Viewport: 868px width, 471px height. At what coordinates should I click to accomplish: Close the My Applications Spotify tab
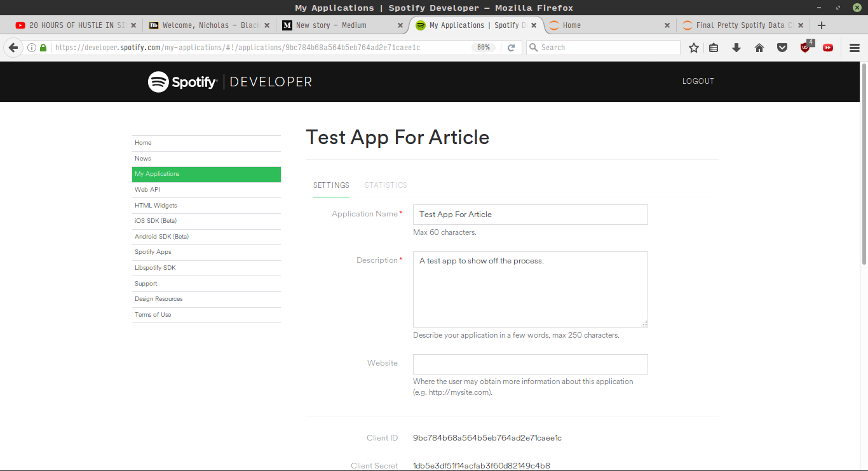click(x=534, y=25)
